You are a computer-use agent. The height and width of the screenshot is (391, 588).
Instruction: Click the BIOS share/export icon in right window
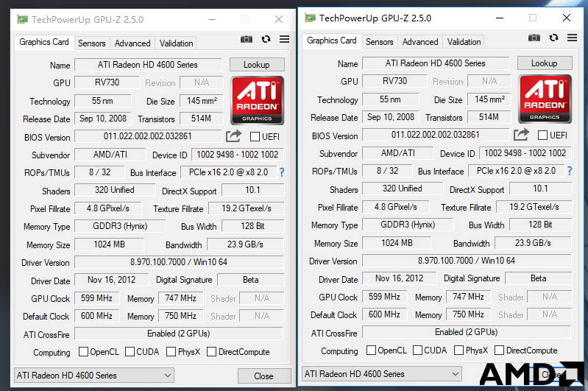pos(521,134)
